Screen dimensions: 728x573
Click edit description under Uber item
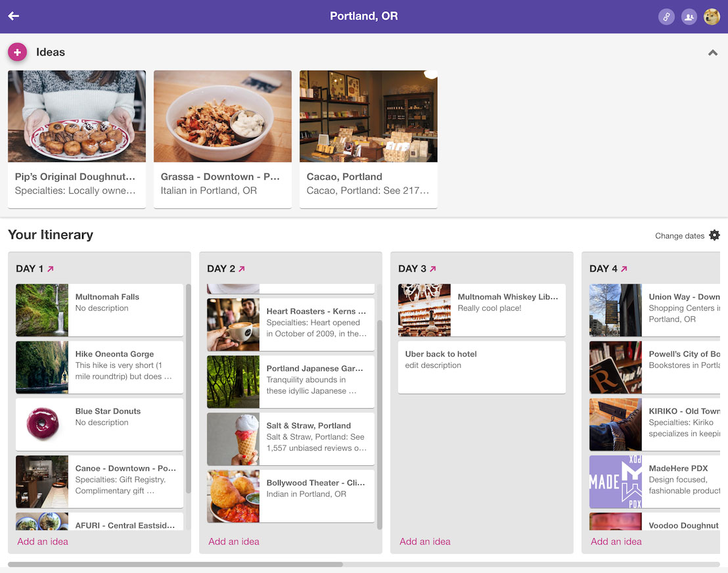pos(433,365)
